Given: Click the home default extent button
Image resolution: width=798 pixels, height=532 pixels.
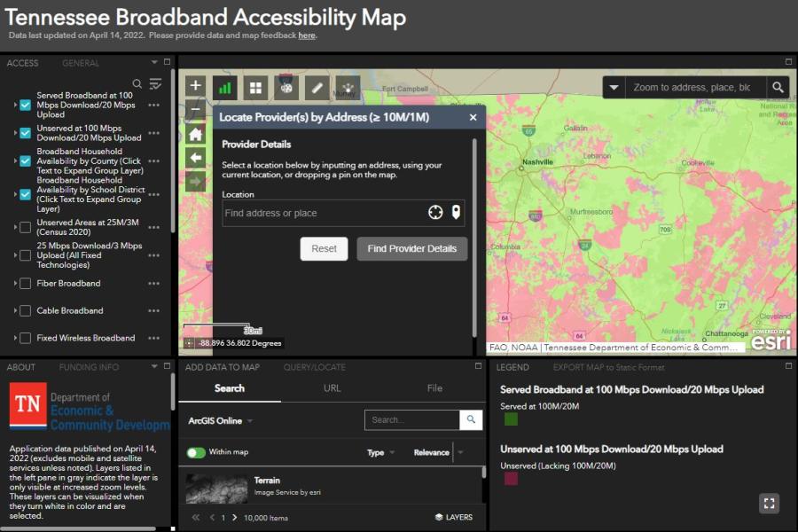Looking at the screenshot, I should coord(196,134).
